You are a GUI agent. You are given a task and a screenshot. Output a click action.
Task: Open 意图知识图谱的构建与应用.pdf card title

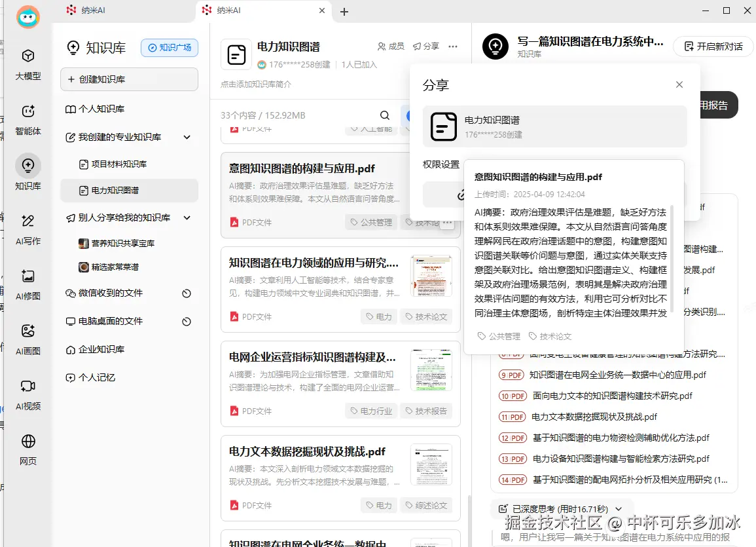click(x=301, y=169)
